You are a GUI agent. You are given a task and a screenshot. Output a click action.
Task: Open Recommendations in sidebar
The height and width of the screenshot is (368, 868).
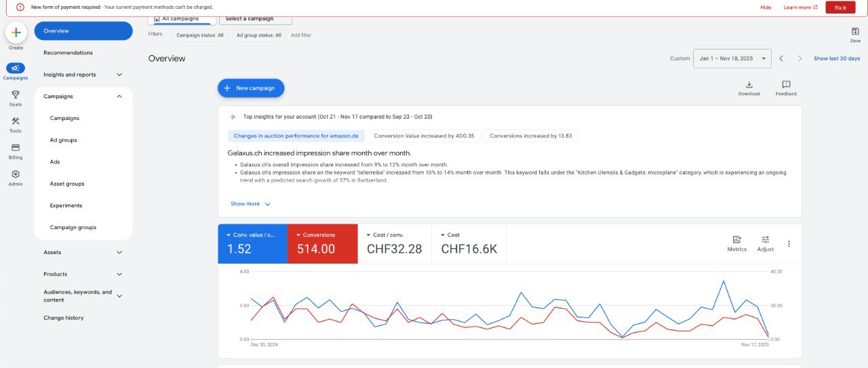(x=68, y=53)
